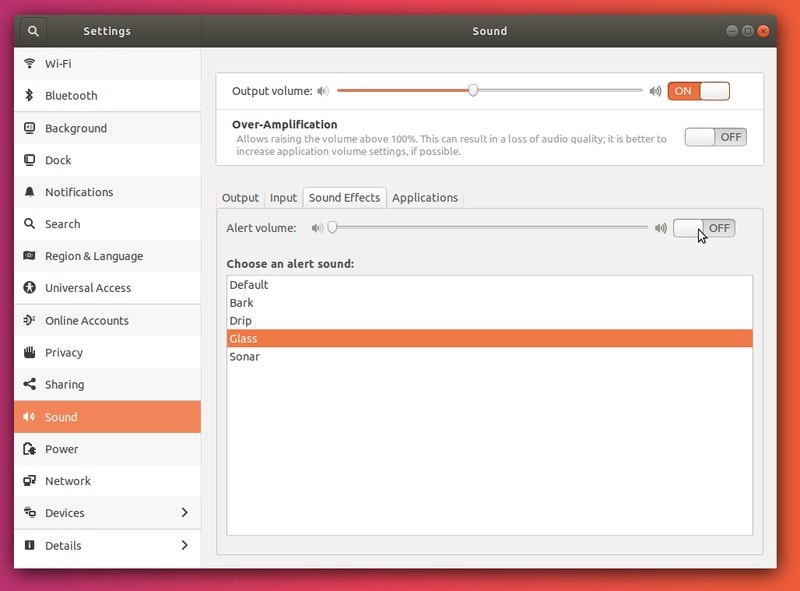Click the Notifications bell icon
This screenshot has width=800, height=591.
tap(29, 192)
